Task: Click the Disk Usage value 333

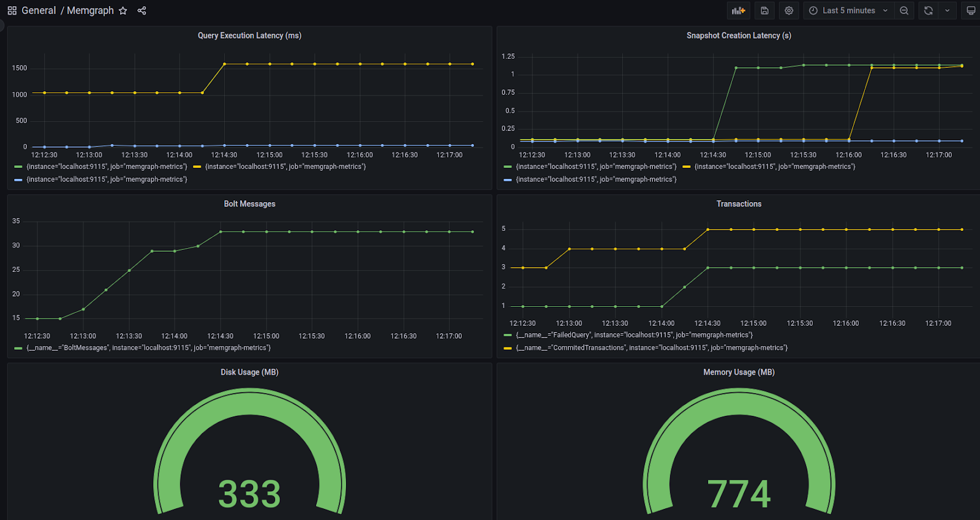Action: click(249, 494)
